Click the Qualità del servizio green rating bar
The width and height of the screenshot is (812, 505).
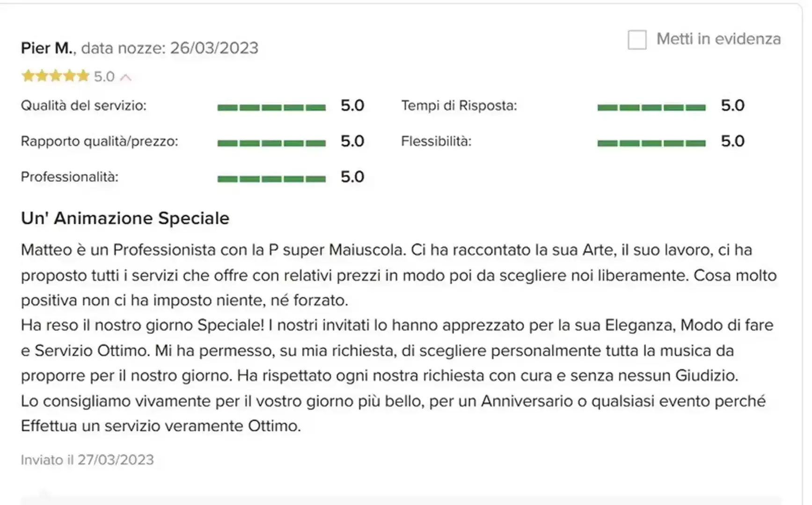(x=271, y=108)
